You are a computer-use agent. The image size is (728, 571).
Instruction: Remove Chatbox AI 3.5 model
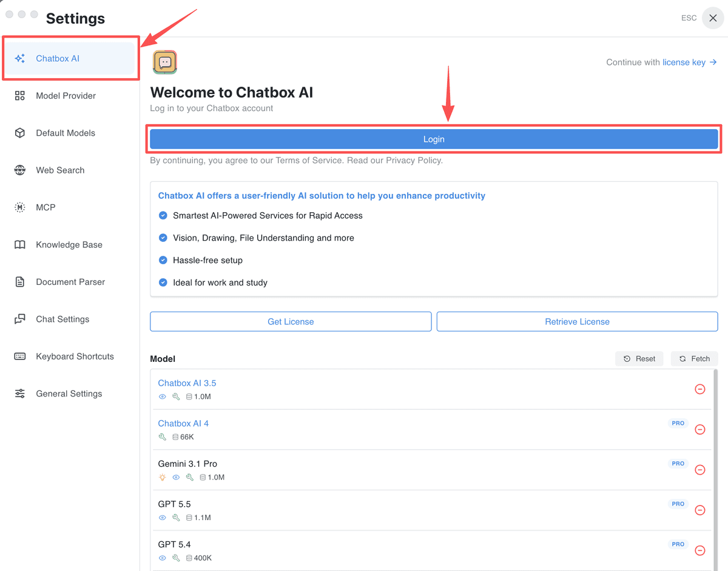[699, 389]
